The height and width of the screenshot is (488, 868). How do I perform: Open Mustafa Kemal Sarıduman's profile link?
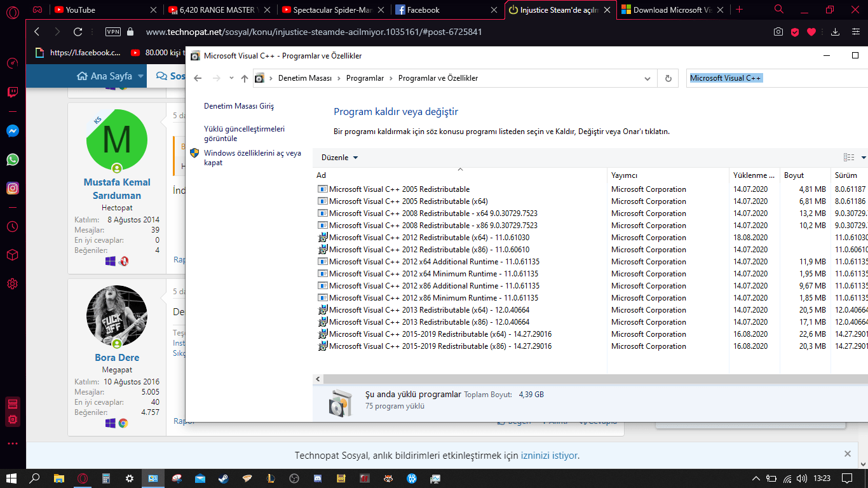click(x=117, y=189)
